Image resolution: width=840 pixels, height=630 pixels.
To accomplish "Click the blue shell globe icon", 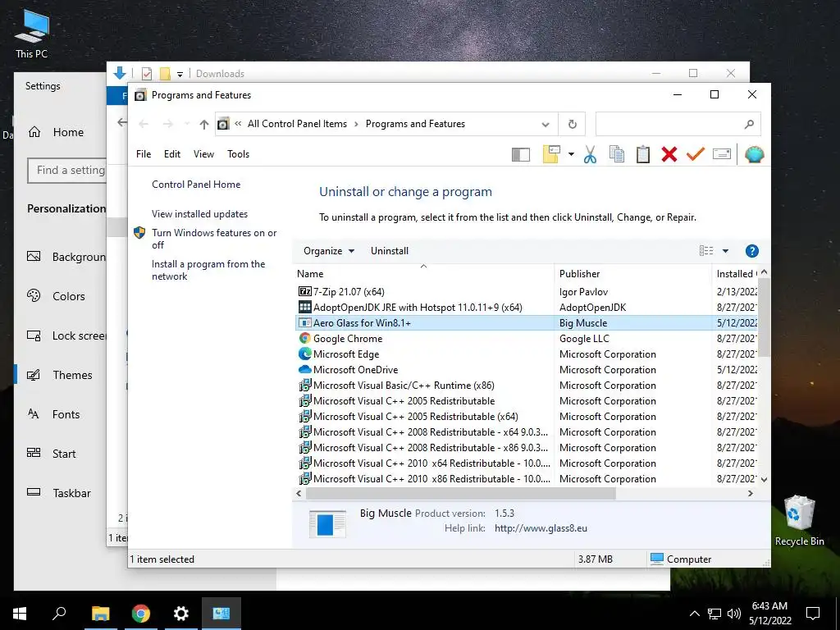I will (755, 155).
